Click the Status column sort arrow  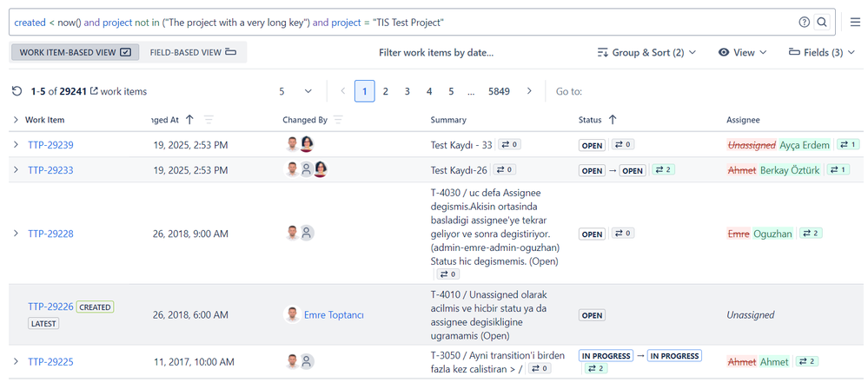(x=613, y=120)
